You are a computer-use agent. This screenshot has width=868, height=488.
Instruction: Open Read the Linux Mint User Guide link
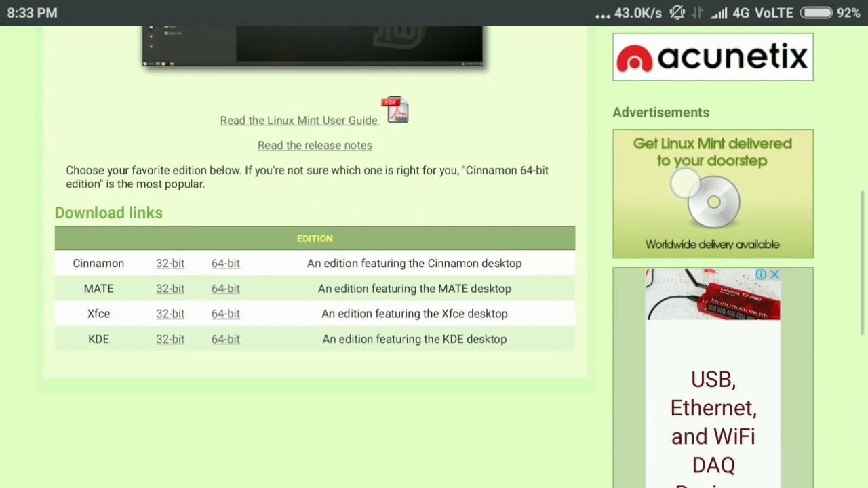tap(298, 120)
